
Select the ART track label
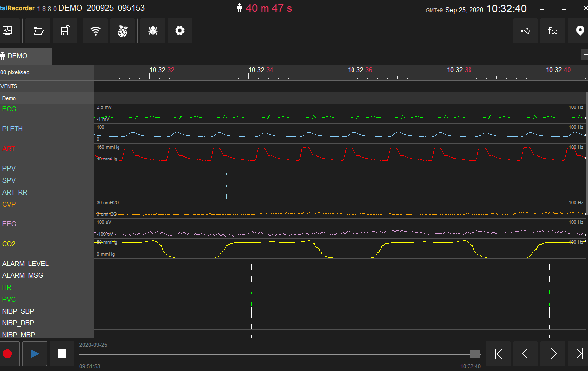coord(8,149)
